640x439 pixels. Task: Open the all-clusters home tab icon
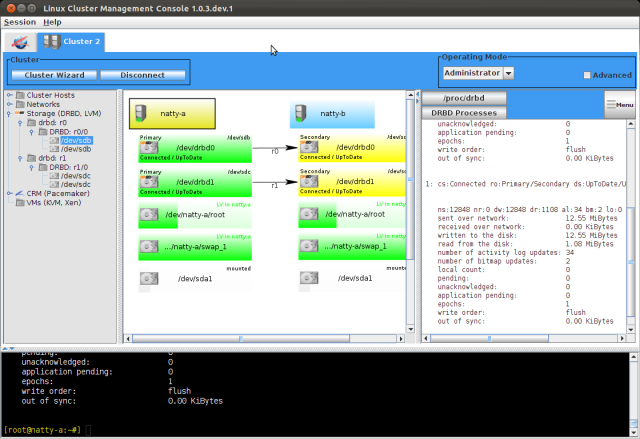pos(20,42)
